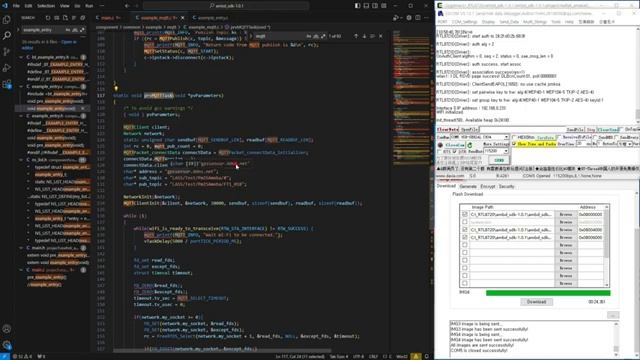
Task: Go to previous match in editor find widget
Action: (356, 36)
